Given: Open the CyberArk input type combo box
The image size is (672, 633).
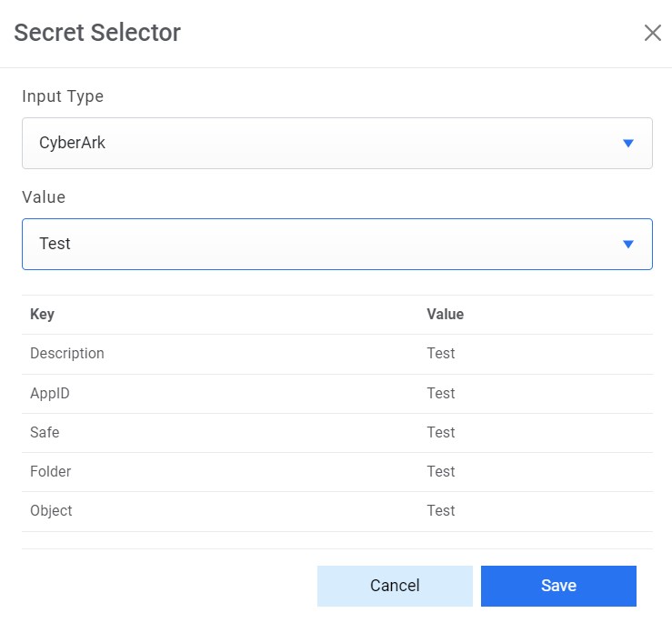Looking at the screenshot, I should [336, 143].
